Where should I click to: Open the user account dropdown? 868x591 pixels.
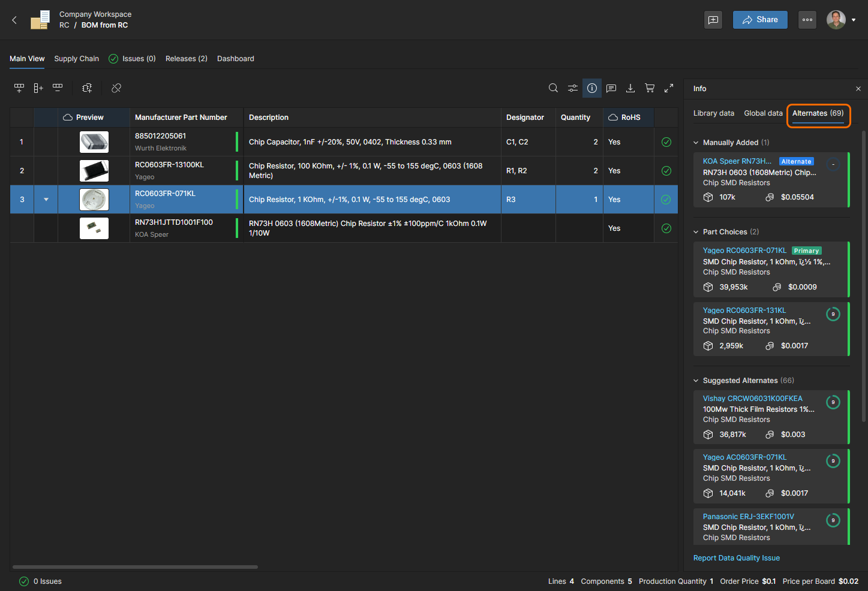pos(853,20)
